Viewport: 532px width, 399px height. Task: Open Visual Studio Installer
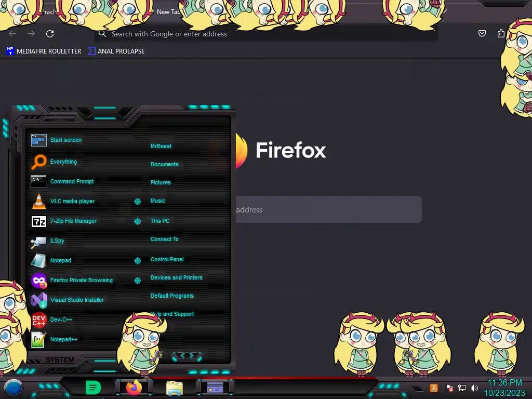click(68, 300)
